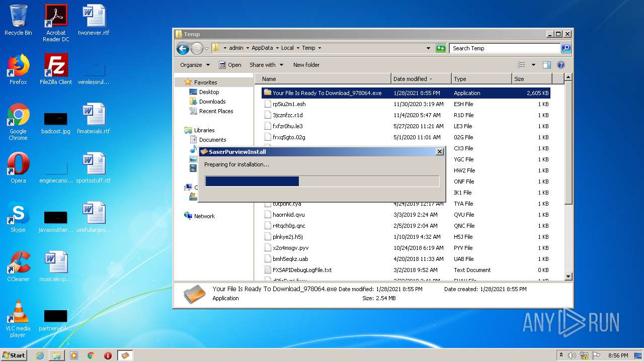Launch Acrobat Reader DC shortcut
Image resolution: width=644 pixels, height=362 pixels.
(56, 23)
